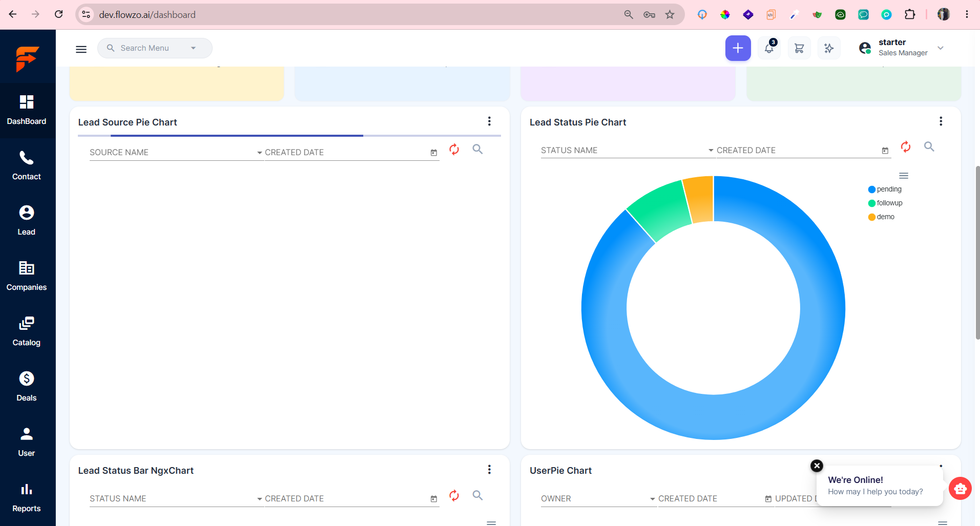Go to Lead in the sidebar
This screenshot has height=526, width=980.
point(27,221)
